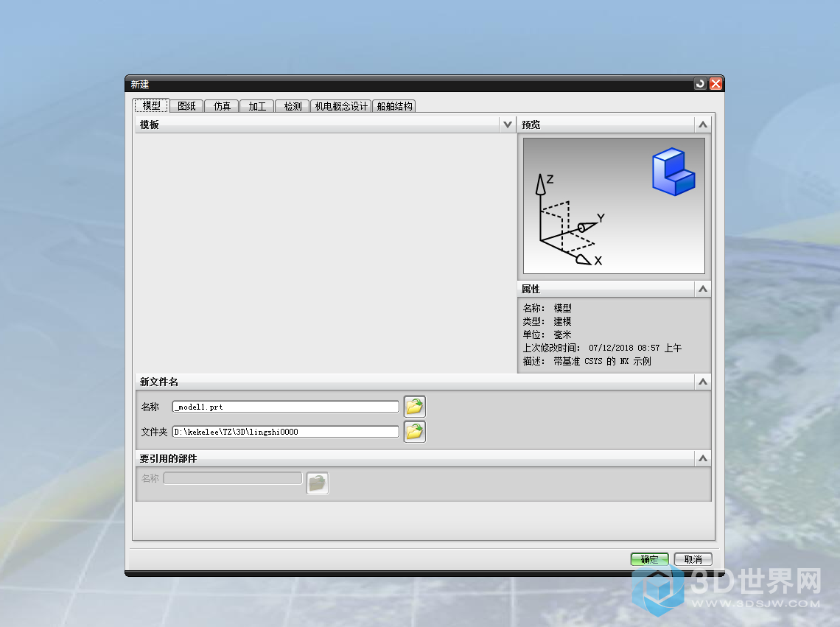Click the 文件夹 path input field
The height and width of the screenshot is (627, 840).
pos(286,432)
